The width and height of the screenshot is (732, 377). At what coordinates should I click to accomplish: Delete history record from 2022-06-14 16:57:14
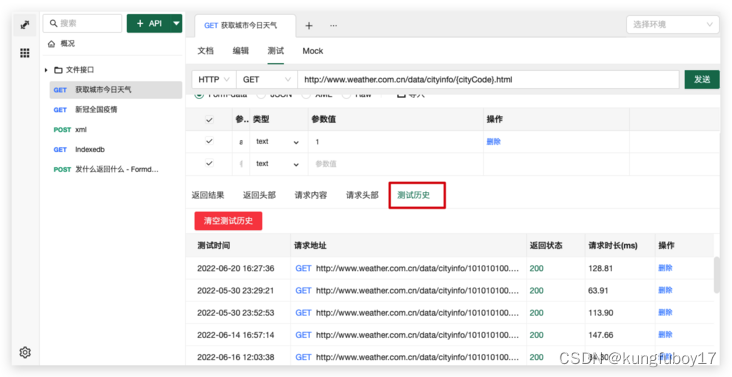[x=665, y=335]
